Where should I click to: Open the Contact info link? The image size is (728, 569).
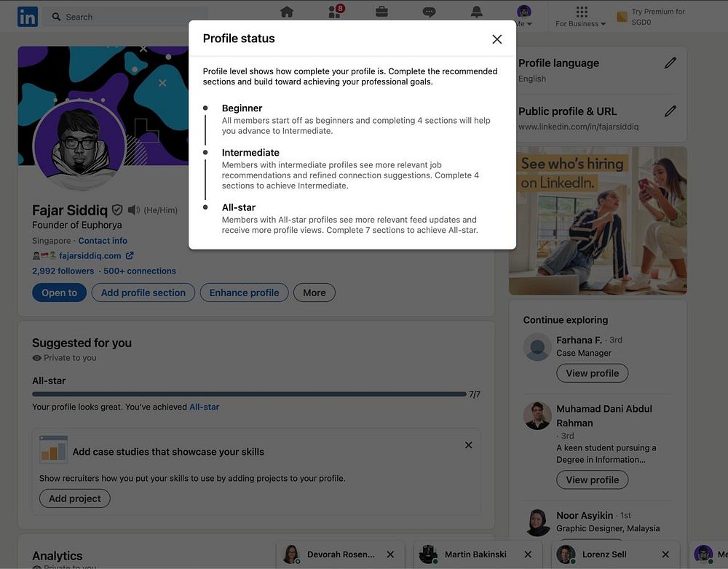pos(103,240)
